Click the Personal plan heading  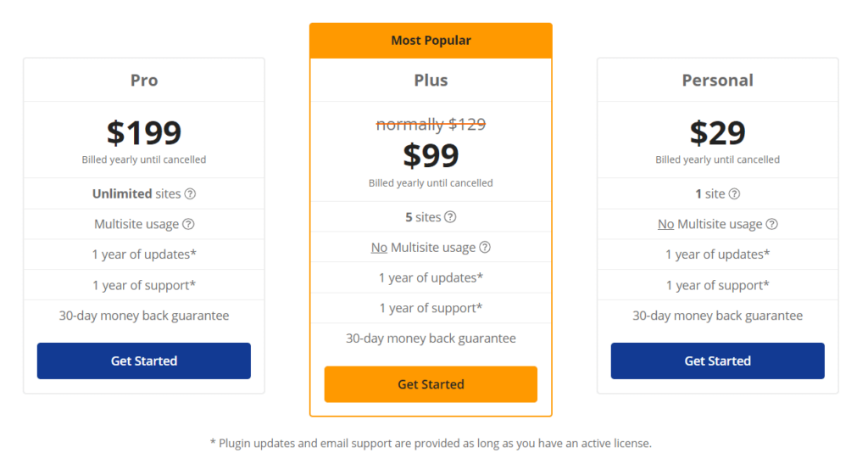[x=717, y=81]
